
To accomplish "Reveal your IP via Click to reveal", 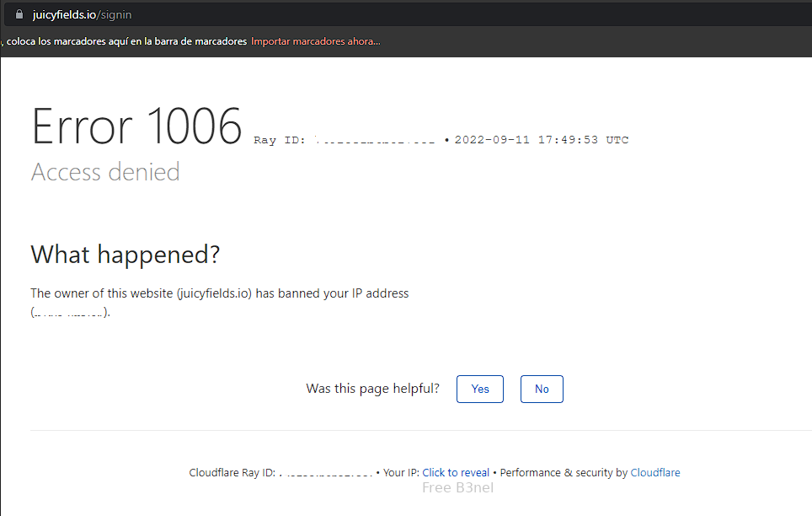I will pyautogui.click(x=456, y=472).
